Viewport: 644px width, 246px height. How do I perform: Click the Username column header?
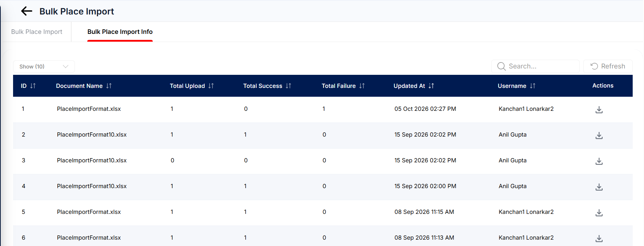pos(512,86)
